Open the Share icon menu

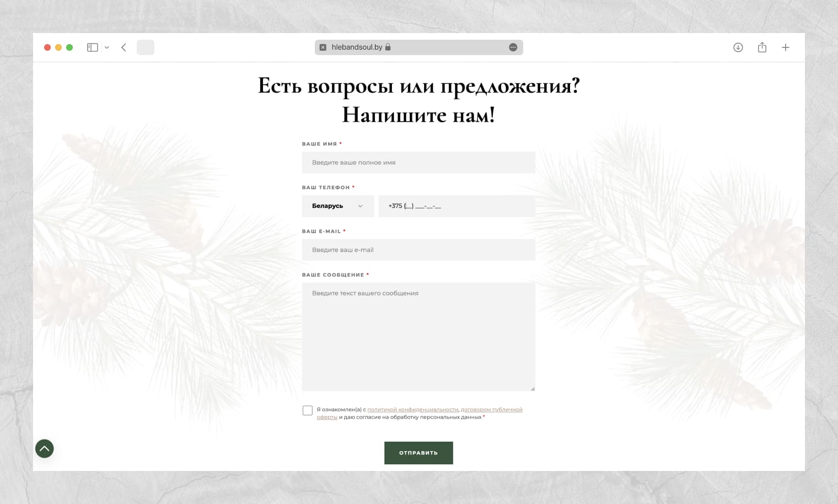(x=762, y=47)
